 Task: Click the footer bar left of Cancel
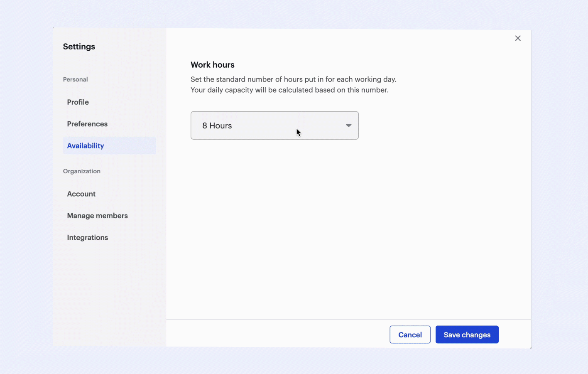coord(274,334)
